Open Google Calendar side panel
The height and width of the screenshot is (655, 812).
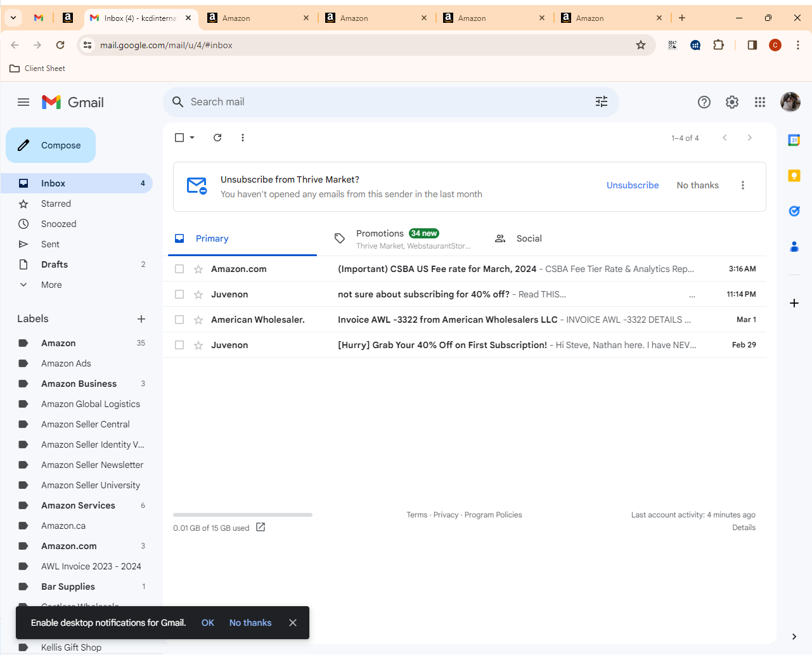pyautogui.click(x=794, y=140)
